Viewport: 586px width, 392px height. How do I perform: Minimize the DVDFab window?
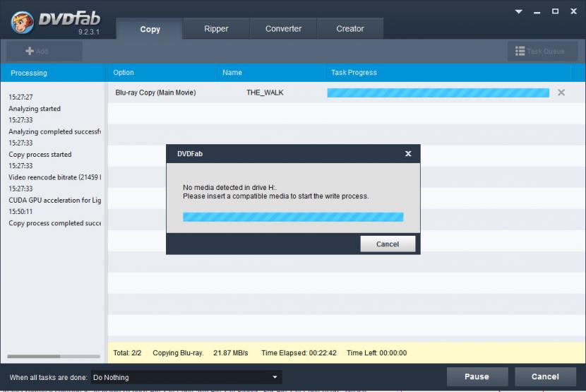tap(537, 11)
